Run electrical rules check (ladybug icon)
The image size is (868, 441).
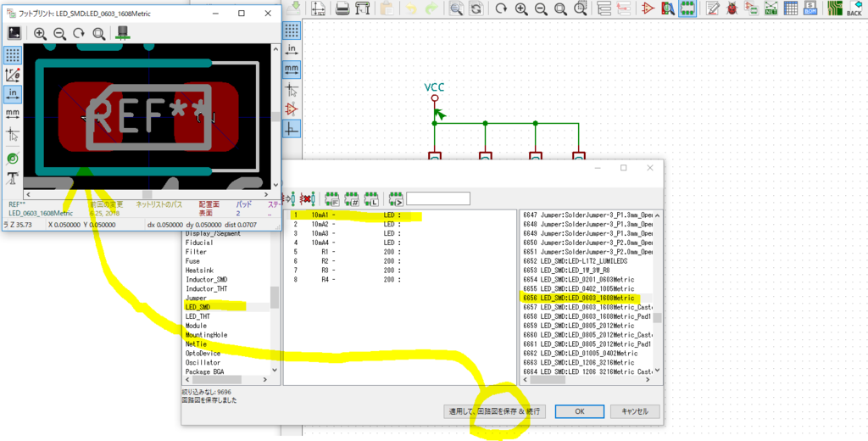[732, 8]
